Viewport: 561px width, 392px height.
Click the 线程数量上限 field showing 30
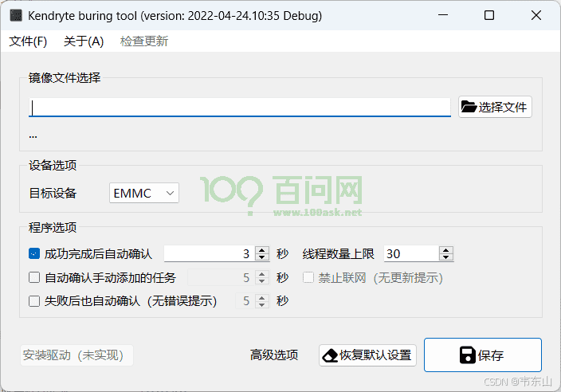[411, 254]
